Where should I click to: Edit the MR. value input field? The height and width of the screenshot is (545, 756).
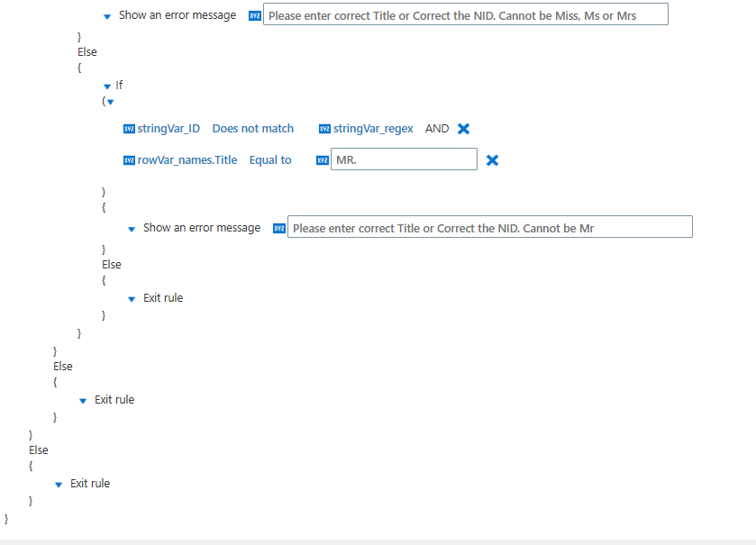(404, 159)
